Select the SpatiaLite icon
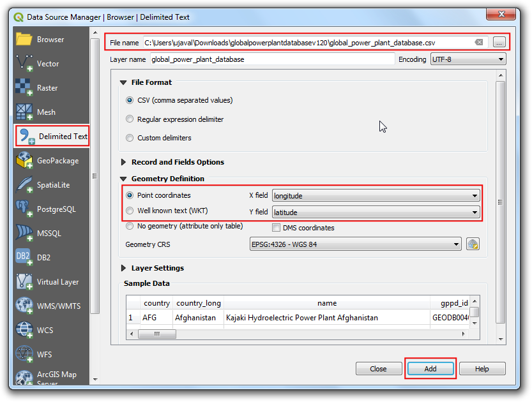532x402 pixels. coord(24,185)
